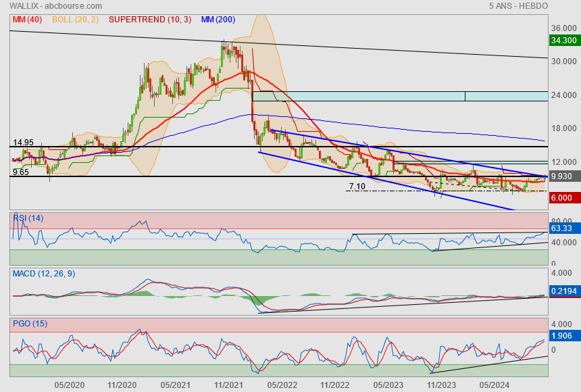Screen dimensions: 581x392
Task: Click the 30.000 price axis label
Action: (563, 62)
